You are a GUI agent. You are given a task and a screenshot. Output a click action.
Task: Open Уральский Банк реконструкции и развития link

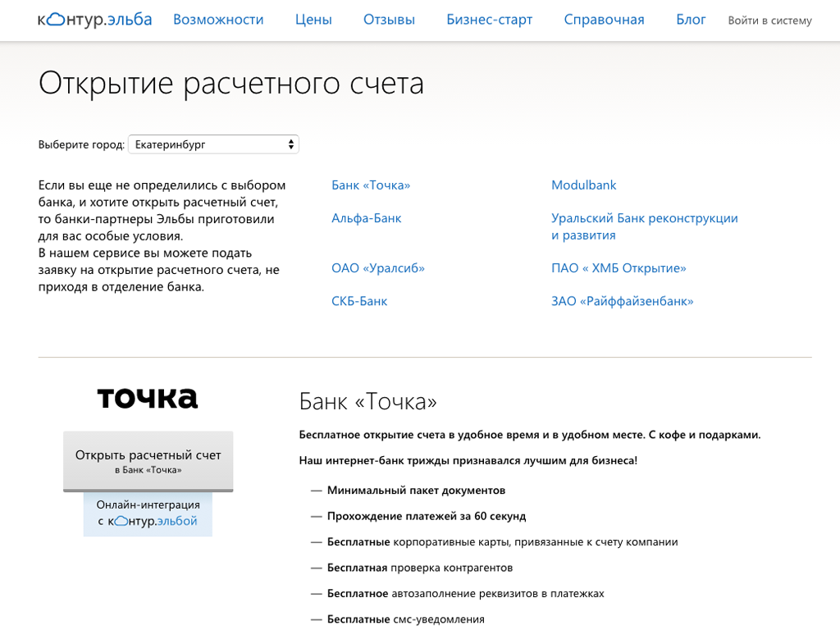645,226
